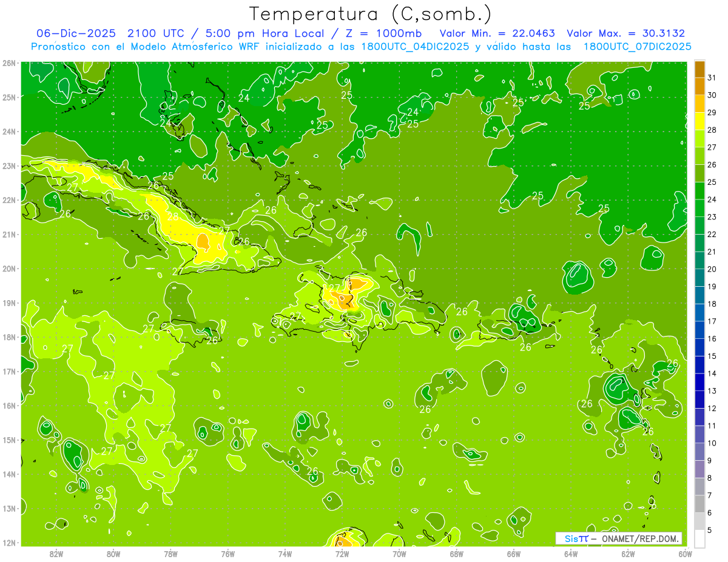Click the latitude axis label '22N'
728x562 pixels.
pyautogui.click(x=8, y=200)
